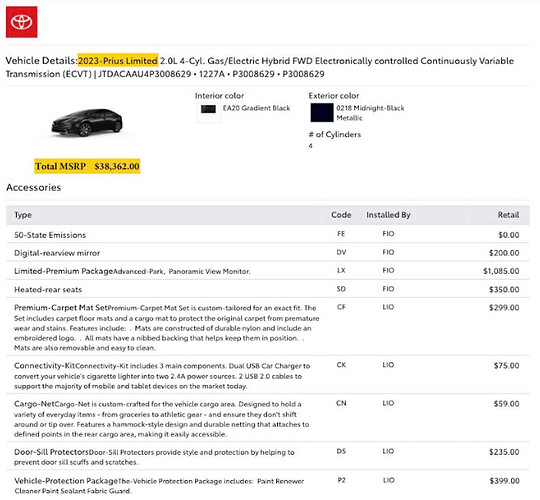
Task: Click the $75.00 retail price
Action: pyautogui.click(x=506, y=365)
